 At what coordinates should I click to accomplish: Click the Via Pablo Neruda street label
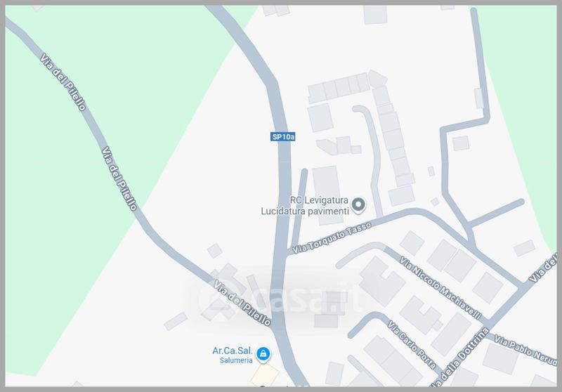click(x=526, y=351)
